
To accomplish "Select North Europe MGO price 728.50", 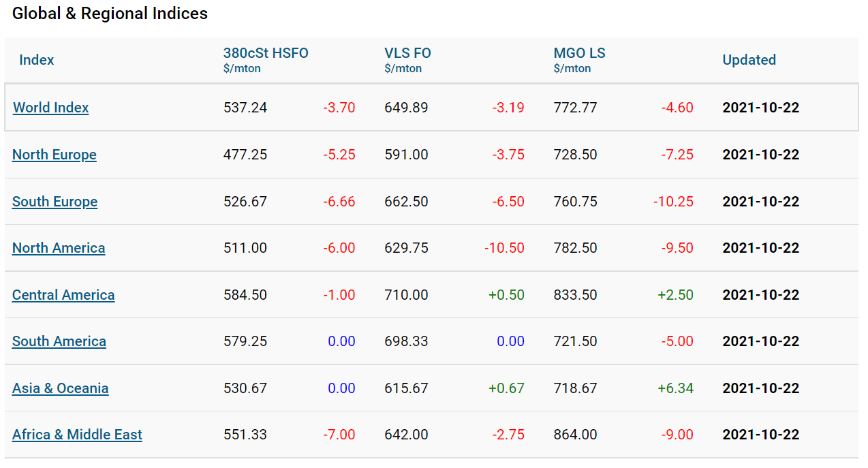I will pyautogui.click(x=576, y=155).
